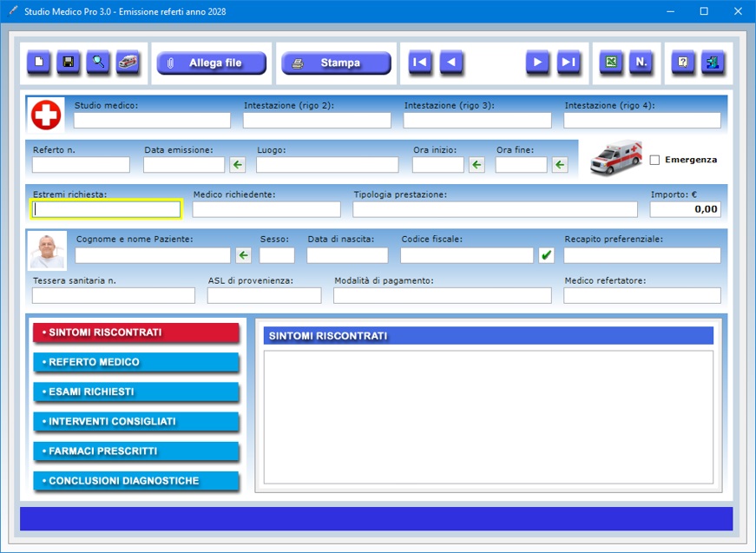The height and width of the screenshot is (553, 756).
Task: Click the Ora fine field
Action: pos(521,164)
